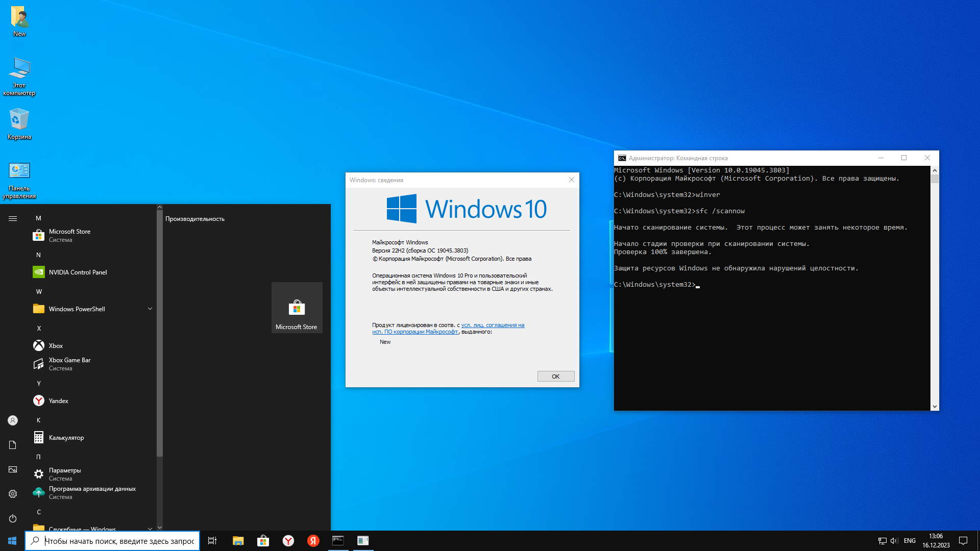Expand Служебные — Windows folder chevron
Image resolution: width=980 pixels, height=551 pixels.
click(x=150, y=528)
